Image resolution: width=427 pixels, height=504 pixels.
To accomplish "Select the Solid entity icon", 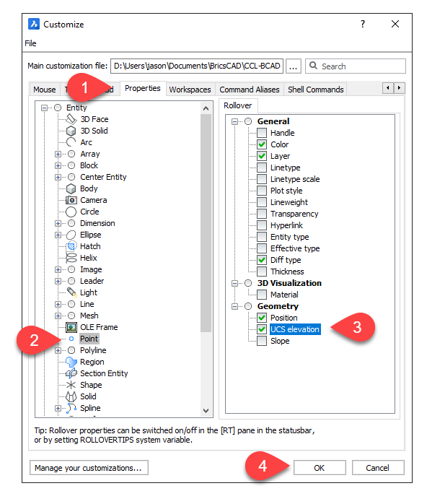I will point(71,396).
